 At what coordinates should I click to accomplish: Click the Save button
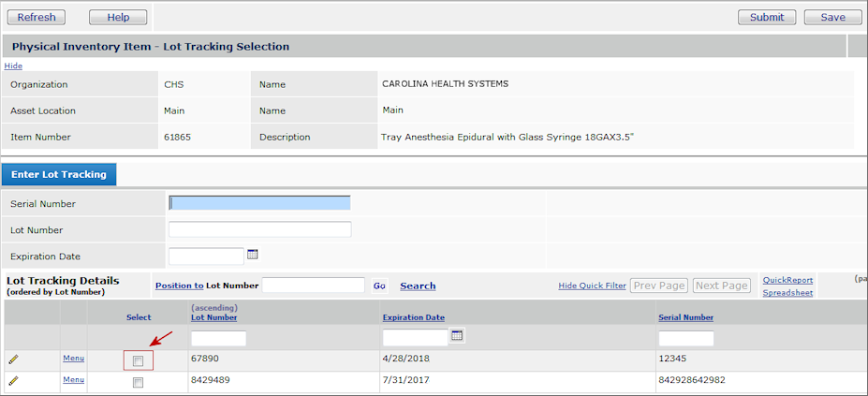tap(832, 17)
